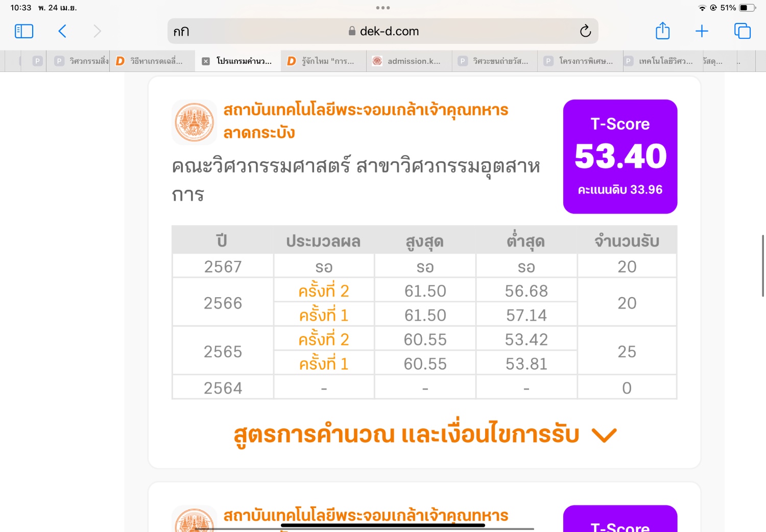Open 'ครั้งที่ 2' round for year 2565
Viewport: 766px width, 532px height.
(324, 340)
